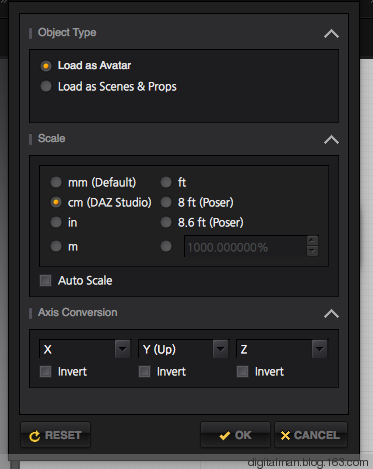The width and height of the screenshot is (373, 469).
Task: Decrease scale percentage with down arrow
Action: (x=312, y=251)
